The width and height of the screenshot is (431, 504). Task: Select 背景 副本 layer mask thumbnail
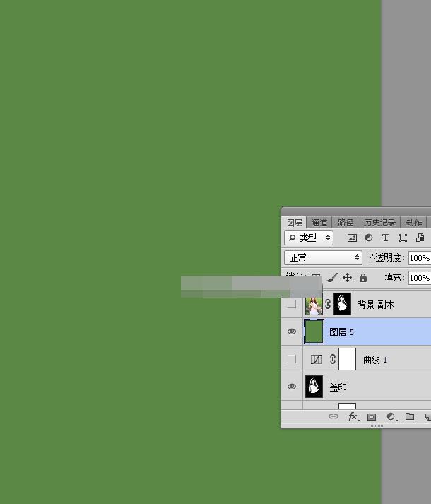coord(342,304)
